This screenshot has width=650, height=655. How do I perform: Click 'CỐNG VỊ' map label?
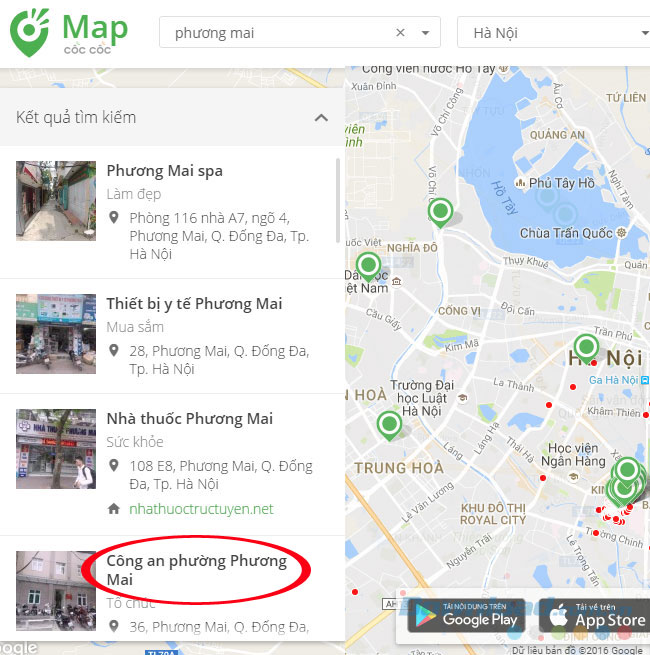click(459, 311)
